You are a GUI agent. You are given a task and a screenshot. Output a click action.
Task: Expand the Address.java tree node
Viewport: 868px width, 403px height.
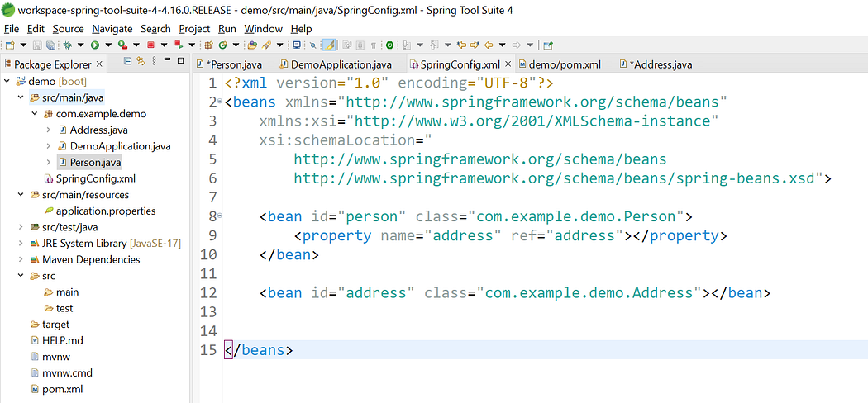coord(48,130)
